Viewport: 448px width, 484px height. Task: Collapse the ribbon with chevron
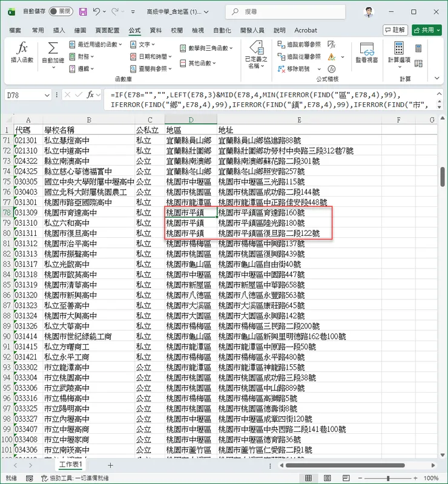437,78
